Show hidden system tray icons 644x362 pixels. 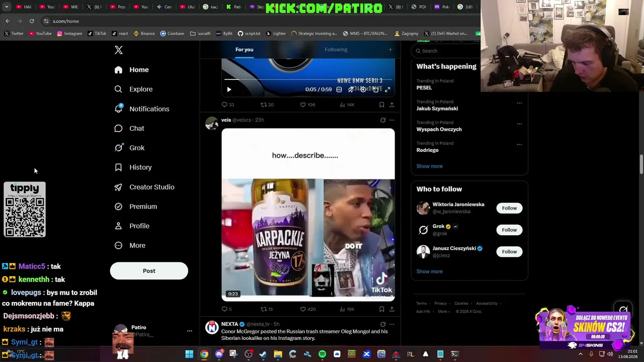(x=581, y=354)
